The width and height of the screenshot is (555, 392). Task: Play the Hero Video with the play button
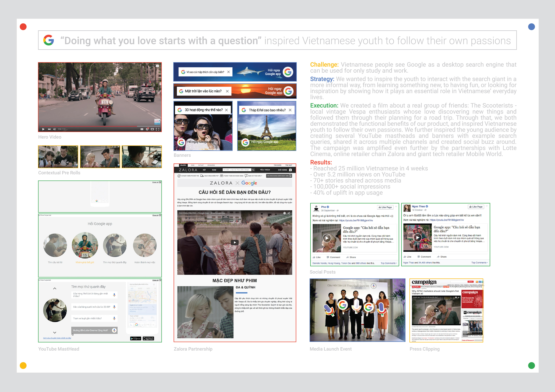(x=43, y=129)
